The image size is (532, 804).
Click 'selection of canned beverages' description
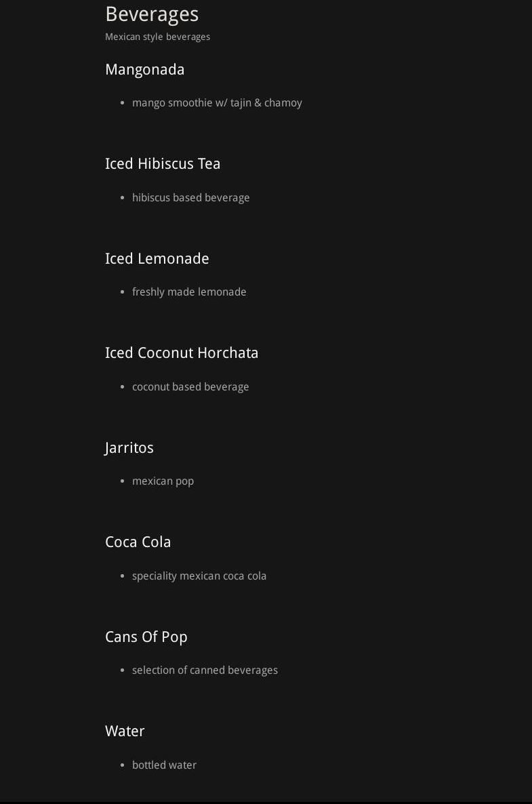click(205, 670)
